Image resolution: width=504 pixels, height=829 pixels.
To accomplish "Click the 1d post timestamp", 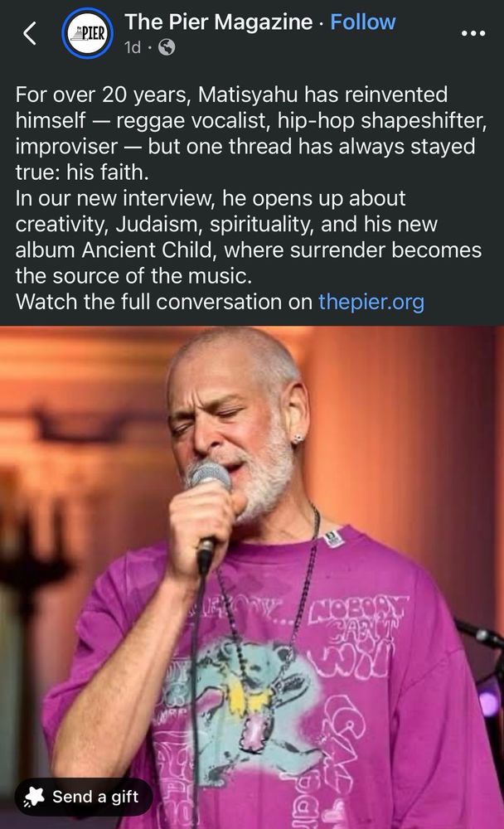I will point(132,47).
